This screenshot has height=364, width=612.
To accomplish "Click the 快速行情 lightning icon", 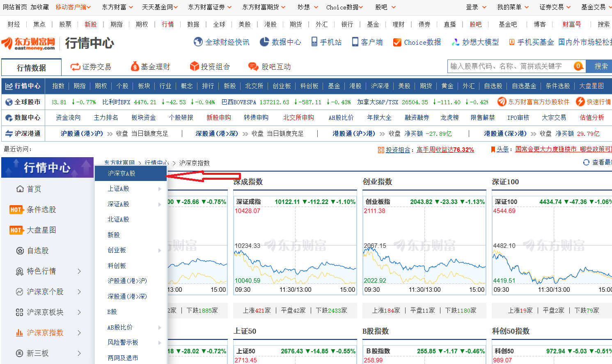I will (x=580, y=101).
